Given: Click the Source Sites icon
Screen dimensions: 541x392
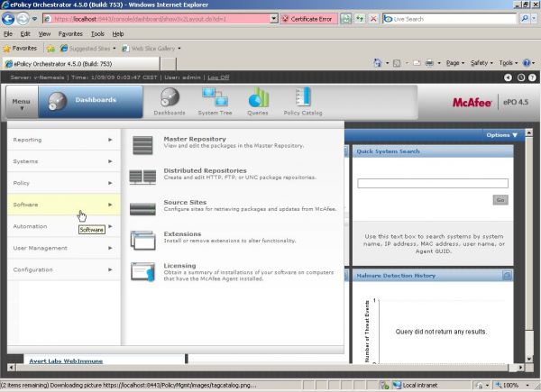Looking at the screenshot, I should point(142,209).
